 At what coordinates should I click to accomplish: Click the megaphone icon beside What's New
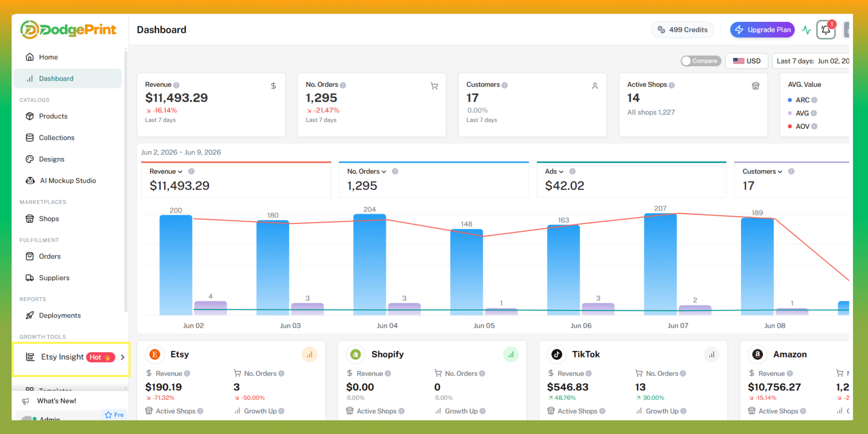tap(25, 401)
